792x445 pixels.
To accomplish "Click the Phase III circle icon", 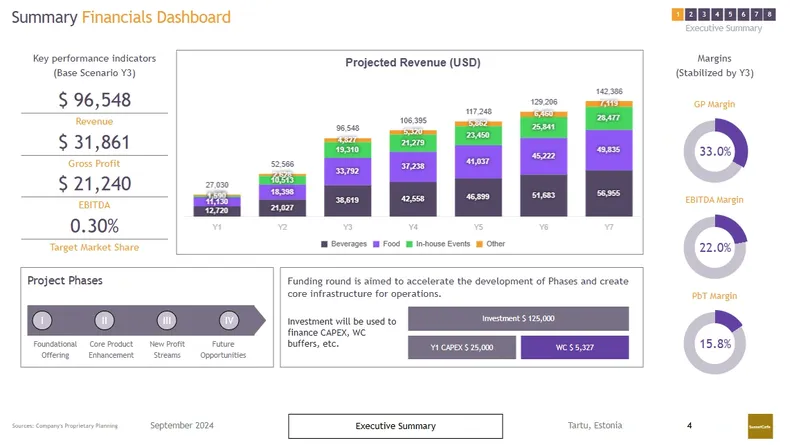I will click(167, 320).
